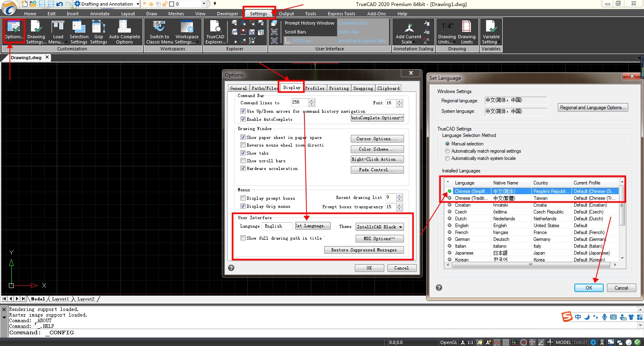Screen dimensions: 644x346
Task: Enable Show scroll bars checkbox
Action: pyautogui.click(x=243, y=161)
